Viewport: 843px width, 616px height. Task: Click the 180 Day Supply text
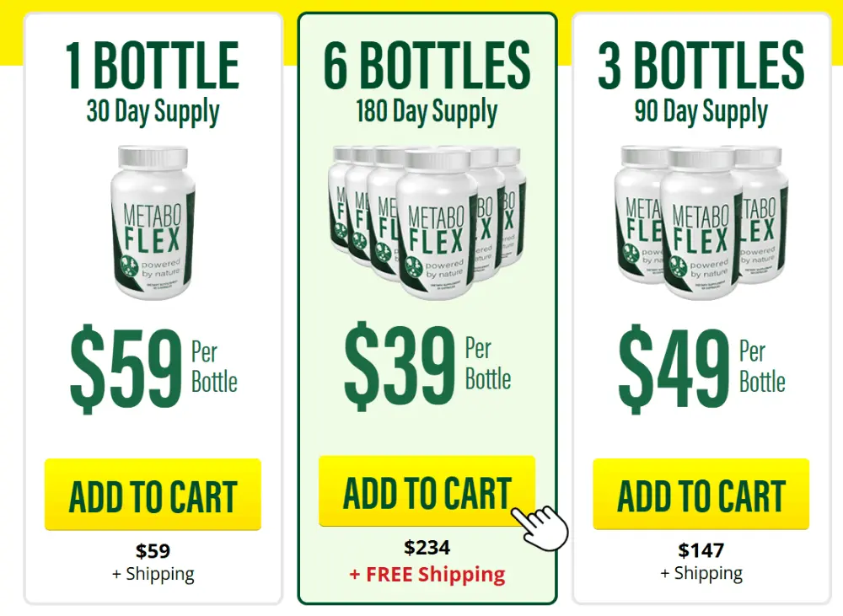(x=427, y=112)
